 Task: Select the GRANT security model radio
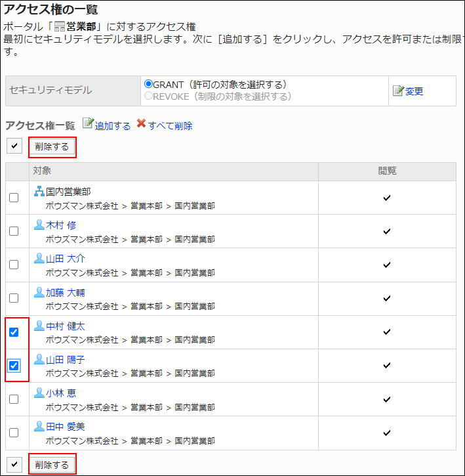pyautogui.click(x=148, y=83)
